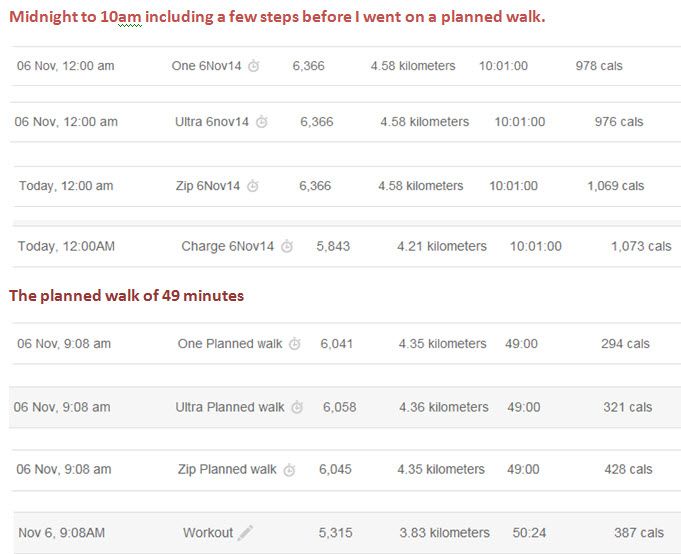Image resolution: width=681 pixels, height=554 pixels.
Task: Open the Workout activity entry
Action: click(208, 532)
